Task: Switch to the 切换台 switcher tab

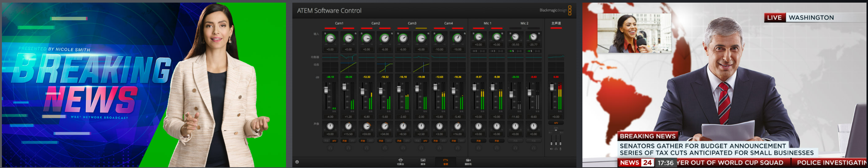Action: (401, 162)
